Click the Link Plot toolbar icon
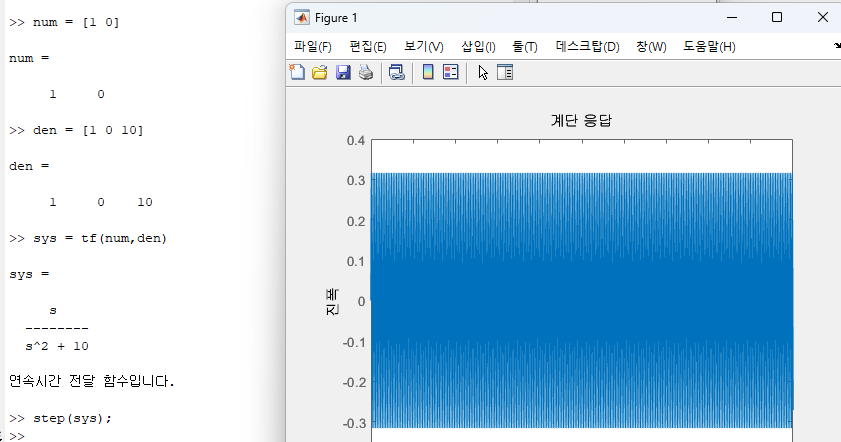Viewport: 841px width, 442px height. coord(397,72)
